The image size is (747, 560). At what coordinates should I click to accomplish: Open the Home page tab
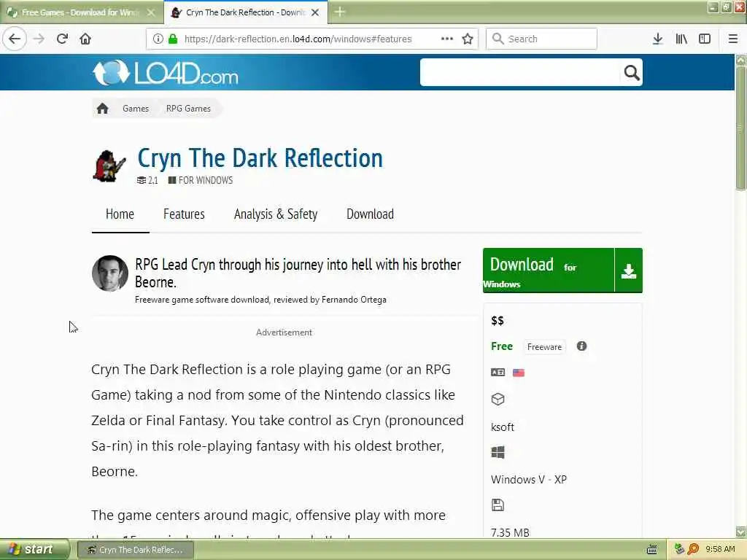(x=120, y=214)
